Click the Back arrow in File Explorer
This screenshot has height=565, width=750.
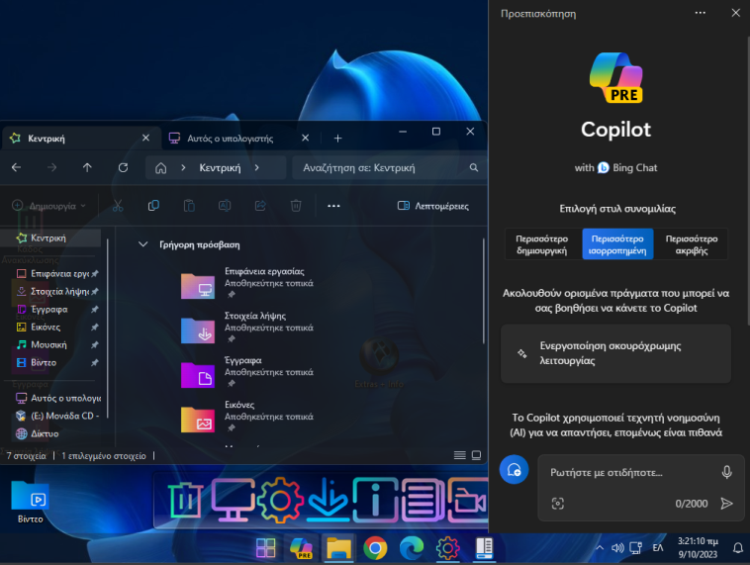[x=16, y=167]
